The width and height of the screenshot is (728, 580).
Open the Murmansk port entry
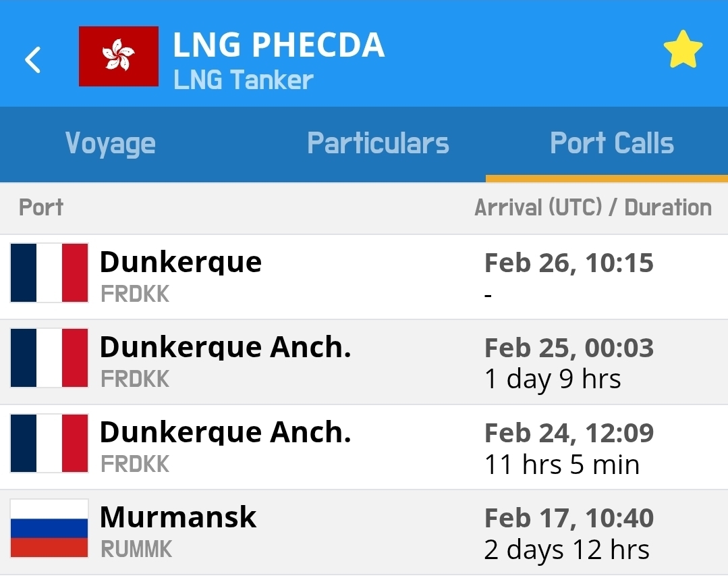point(178,517)
